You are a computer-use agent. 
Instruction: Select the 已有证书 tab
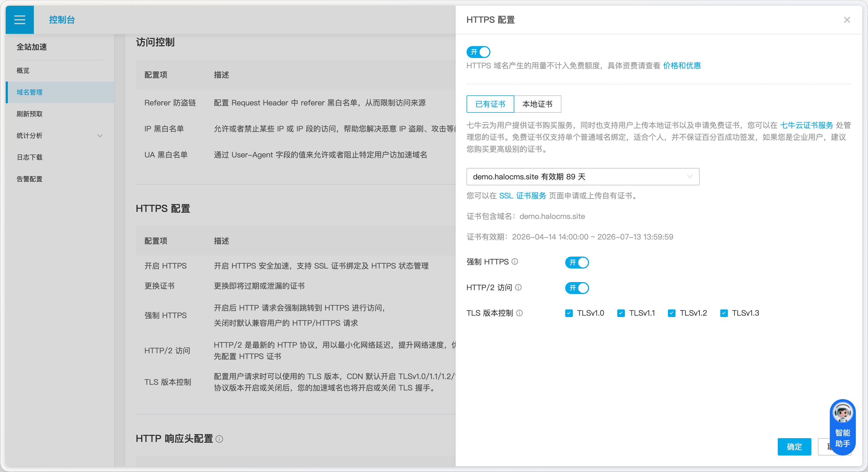pos(490,104)
